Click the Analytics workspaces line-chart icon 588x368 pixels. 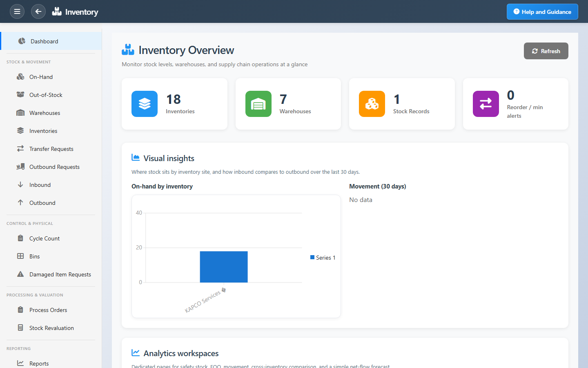[x=136, y=352]
